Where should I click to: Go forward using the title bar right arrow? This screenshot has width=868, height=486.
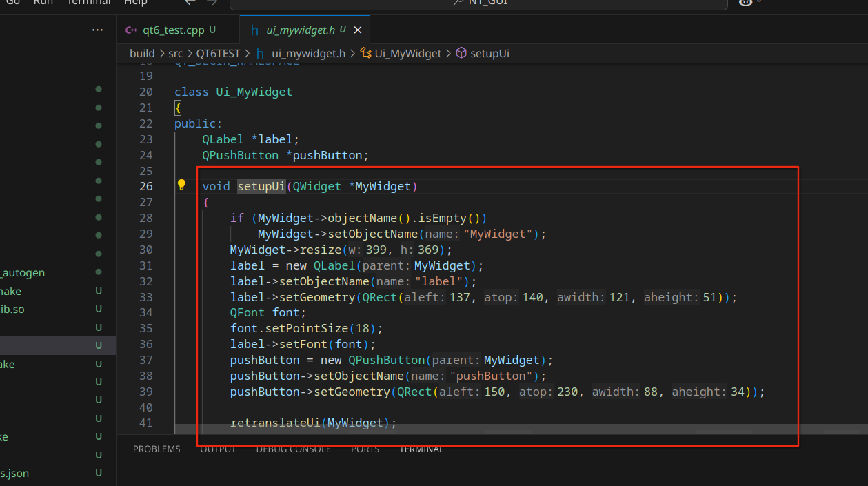pos(211,2)
